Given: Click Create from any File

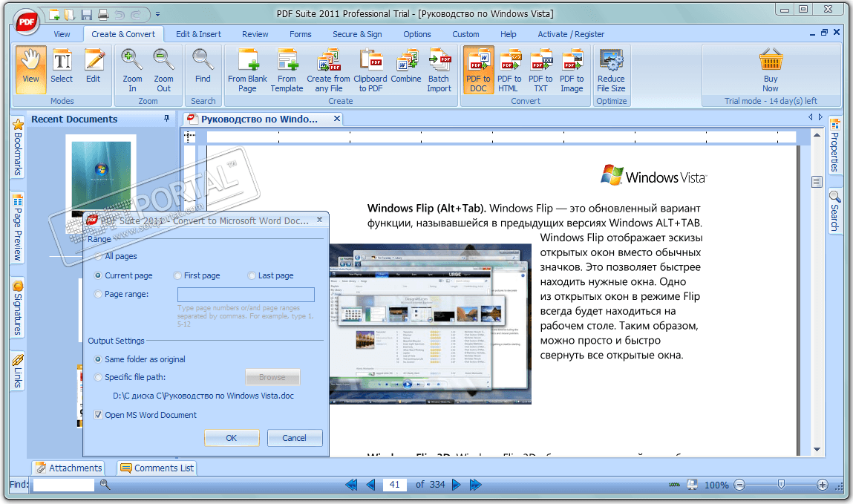Looking at the screenshot, I should click(329, 69).
